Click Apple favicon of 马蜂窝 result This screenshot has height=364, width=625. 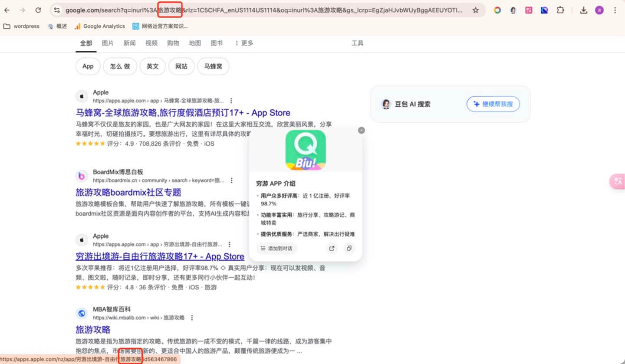(82, 96)
